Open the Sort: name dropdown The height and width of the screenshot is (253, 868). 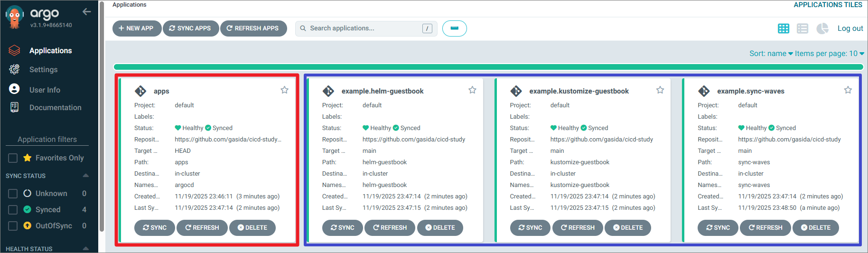tap(771, 54)
